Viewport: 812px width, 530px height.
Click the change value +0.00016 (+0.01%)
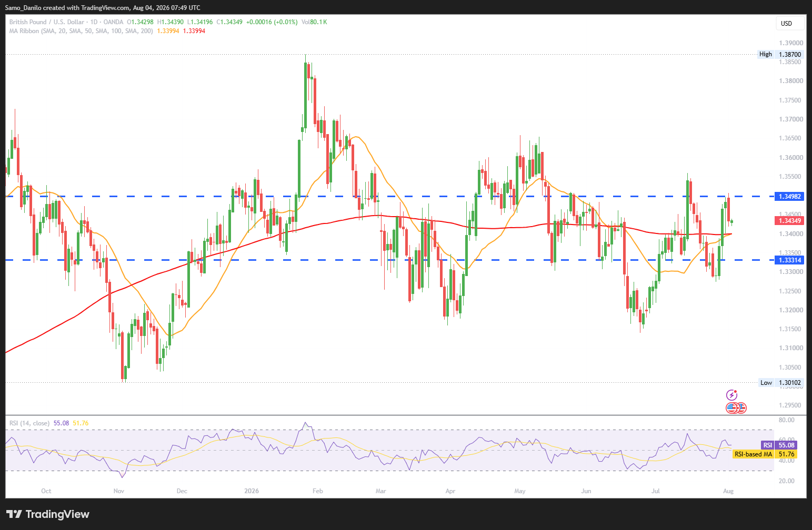click(272, 22)
